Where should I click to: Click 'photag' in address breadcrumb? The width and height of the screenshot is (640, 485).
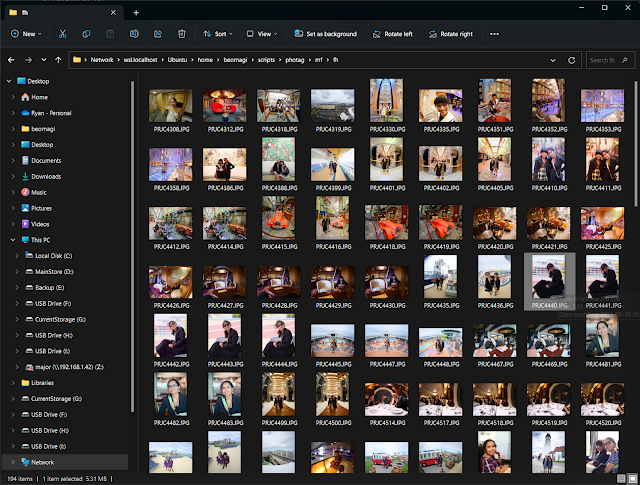pyautogui.click(x=295, y=60)
